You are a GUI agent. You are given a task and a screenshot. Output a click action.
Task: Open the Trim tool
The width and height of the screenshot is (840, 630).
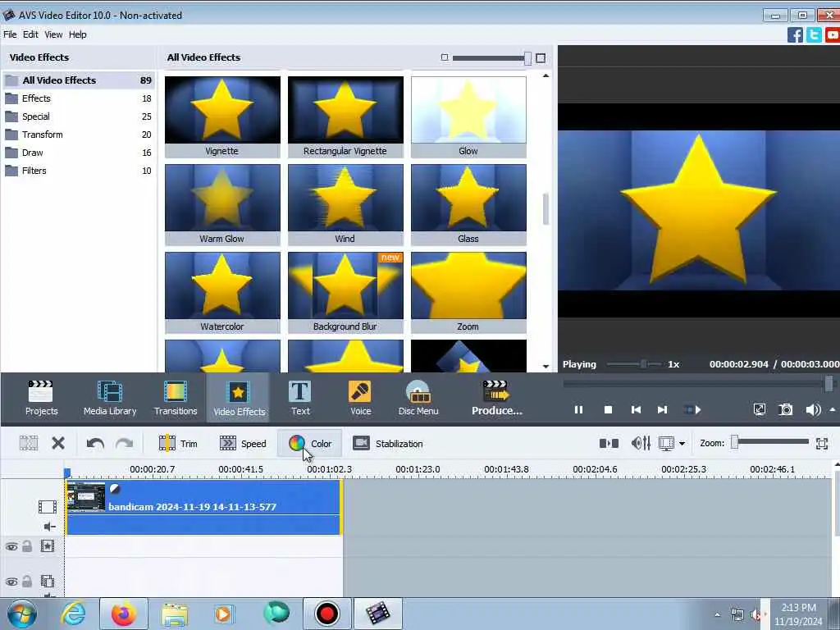[x=178, y=444]
